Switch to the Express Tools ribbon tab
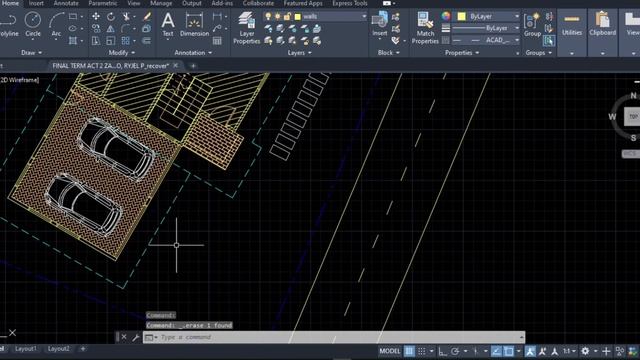 point(349,3)
